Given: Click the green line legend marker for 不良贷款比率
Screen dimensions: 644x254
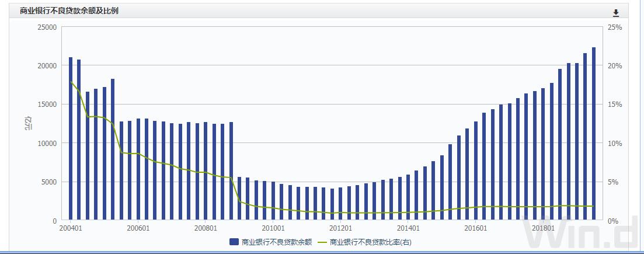Looking at the screenshot, I should (322, 242).
